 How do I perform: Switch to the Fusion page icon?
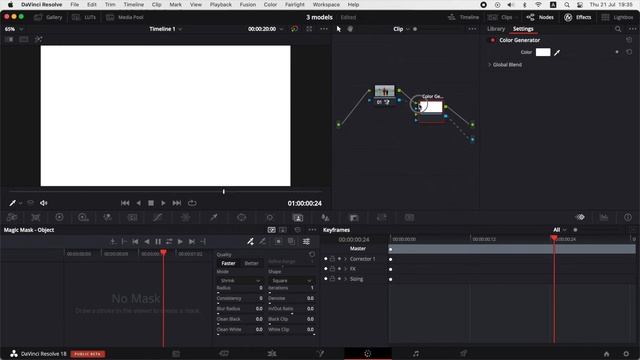[320, 353]
